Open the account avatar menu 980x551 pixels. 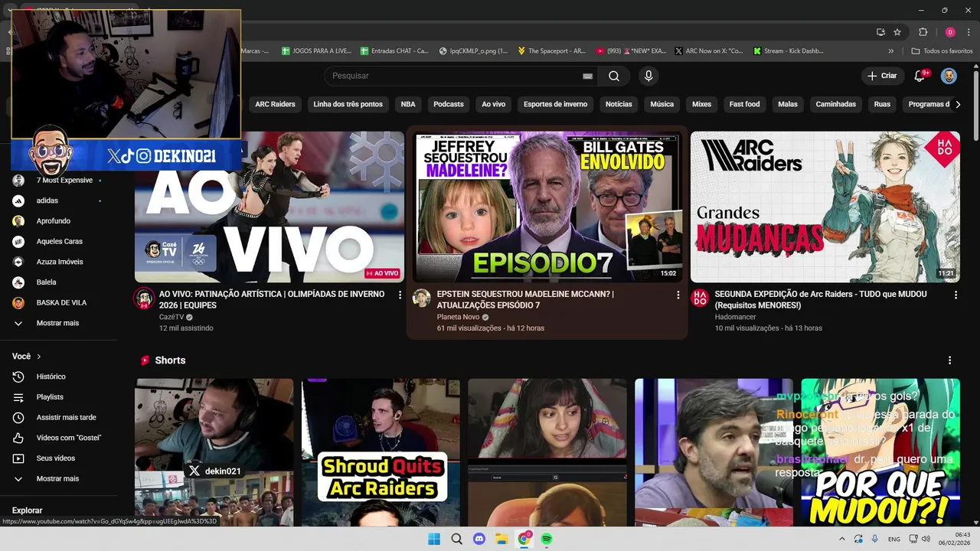pyautogui.click(x=949, y=76)
